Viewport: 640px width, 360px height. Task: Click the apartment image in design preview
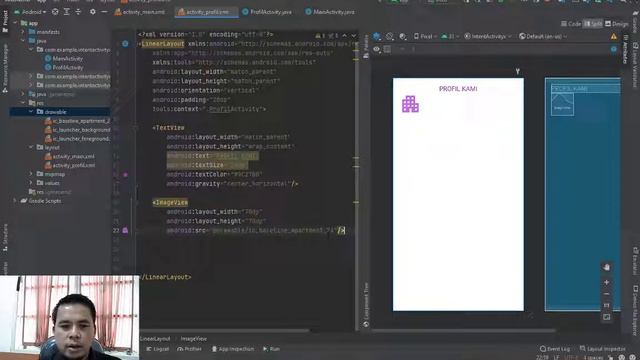(410, 104)
